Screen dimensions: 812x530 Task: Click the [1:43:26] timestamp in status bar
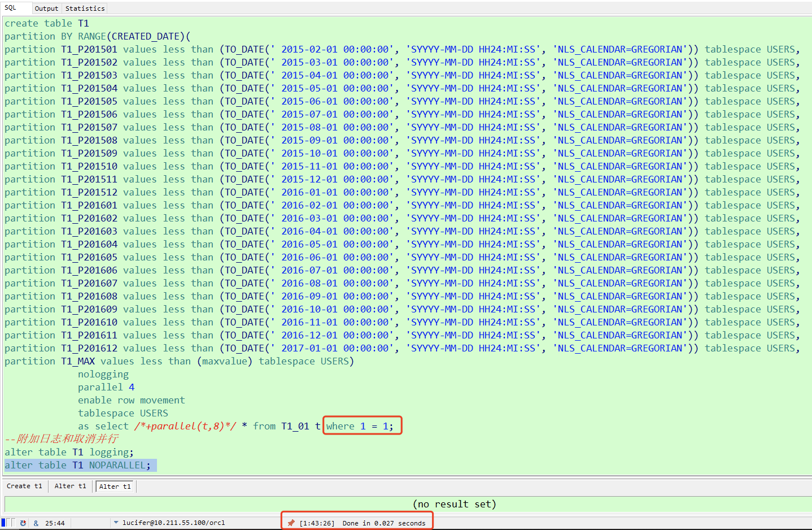coord(317,523)
